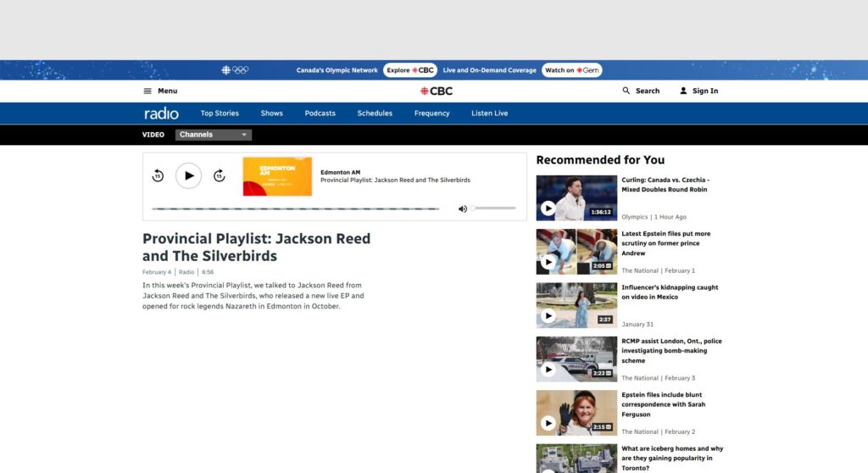The image size is (868, 473).
Task: Open the Listen Live page
Action: 489,114
